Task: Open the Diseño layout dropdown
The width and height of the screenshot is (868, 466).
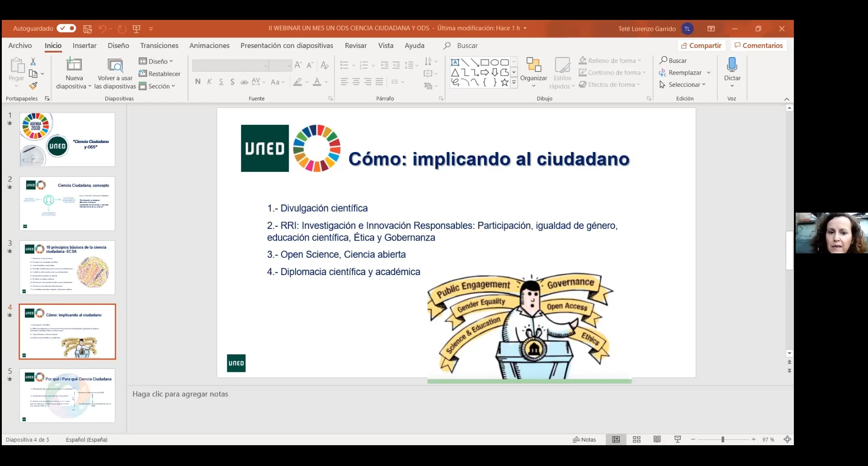Action: (x=156, y=61)
